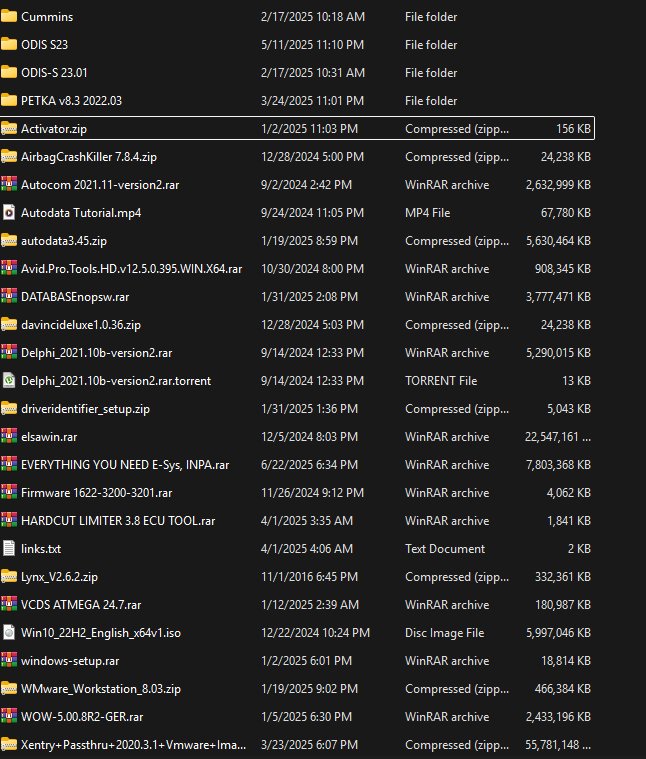This screenshot has height=759, width=646.
Task: Click the PETKA v8.3 2022.03 folder icon
Action: pyautogui.click(x=9, y=101)
